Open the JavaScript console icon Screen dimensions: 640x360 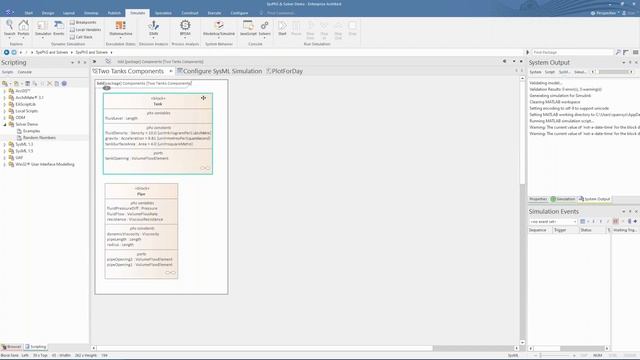point(248,28)
